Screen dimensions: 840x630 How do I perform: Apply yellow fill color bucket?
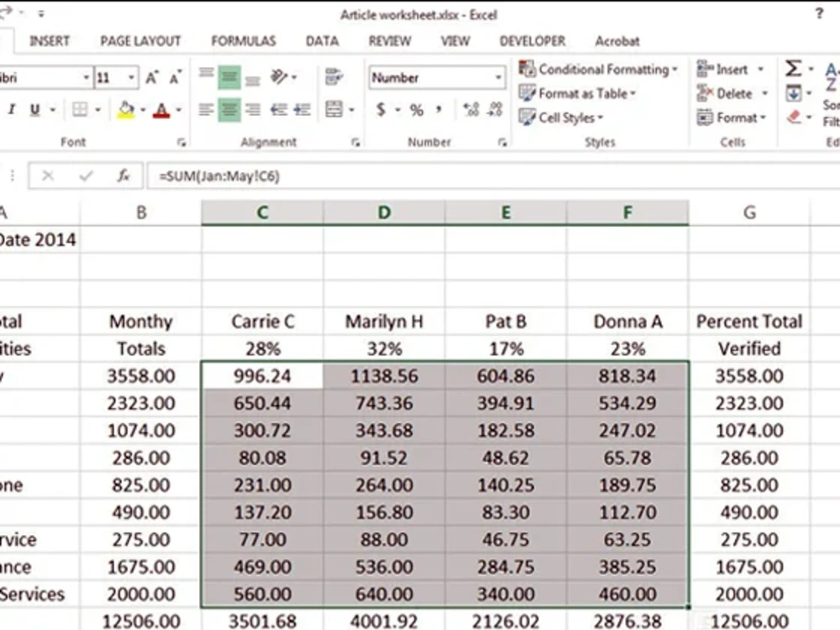[126, 110]
